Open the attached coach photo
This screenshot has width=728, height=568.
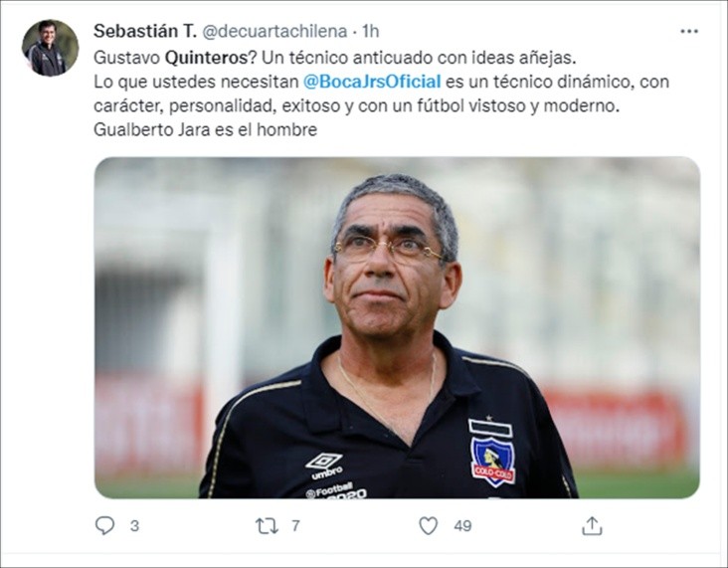pos(397,328)
